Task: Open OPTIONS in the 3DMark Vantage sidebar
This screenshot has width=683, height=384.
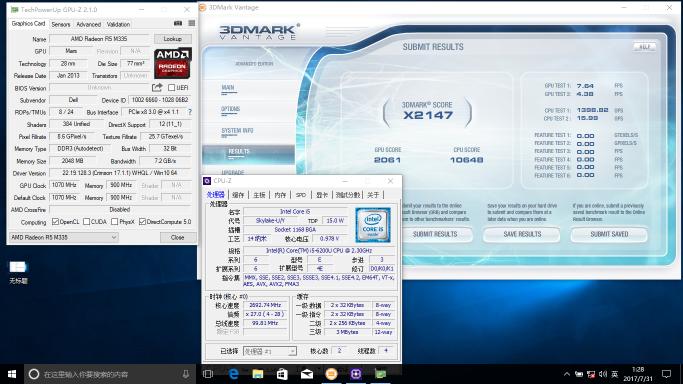Action: [230, 109]
